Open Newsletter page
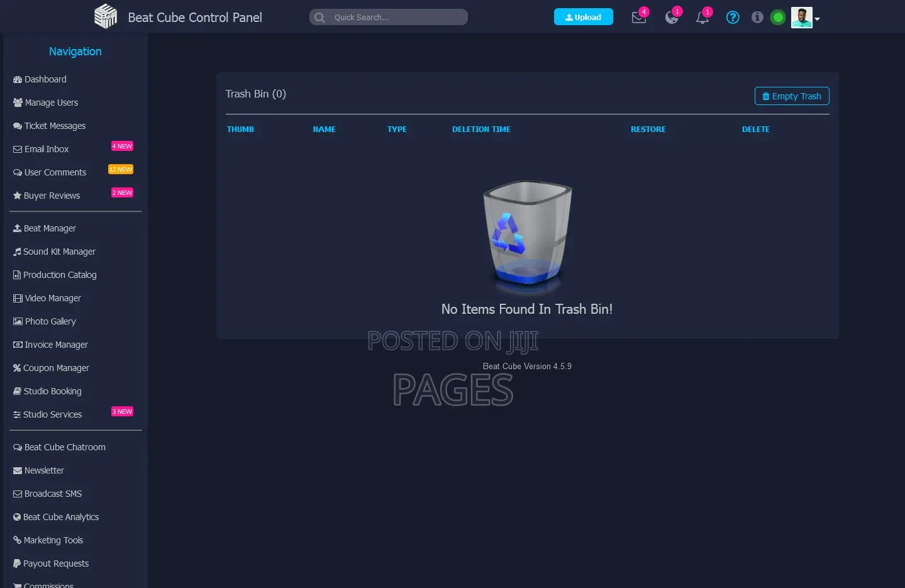Image resolution: width=905 pixels, height=588 pixels. [38, 470]
